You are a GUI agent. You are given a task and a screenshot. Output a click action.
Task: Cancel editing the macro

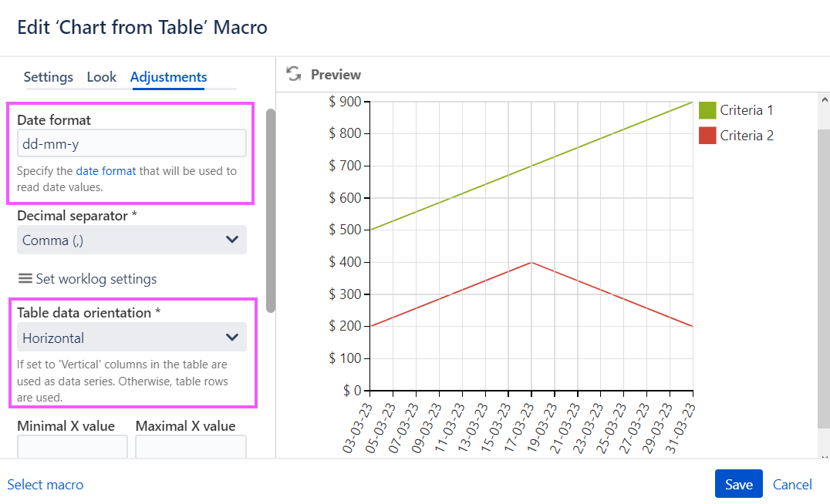[791, 484]
